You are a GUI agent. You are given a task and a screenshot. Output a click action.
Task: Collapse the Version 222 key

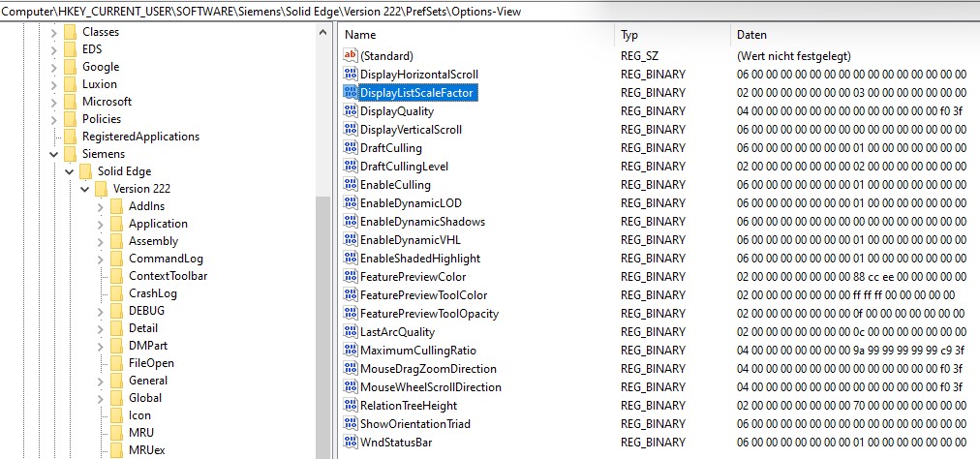coord(85,189)
